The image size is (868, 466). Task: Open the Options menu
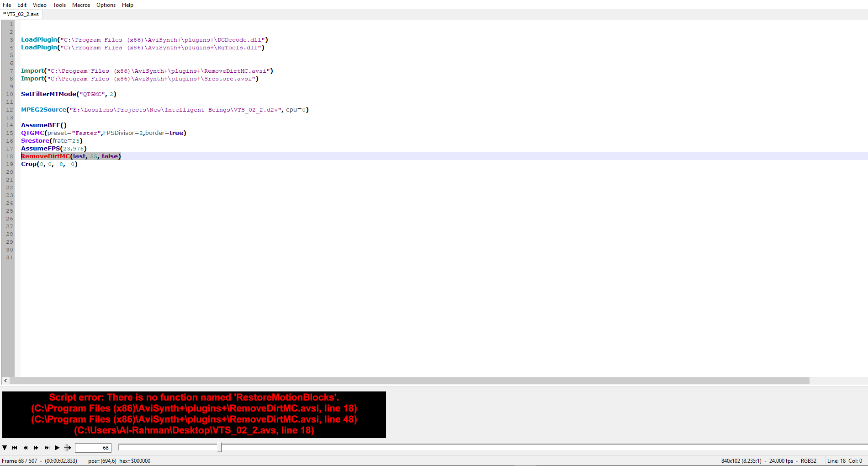tap(106, 5)
